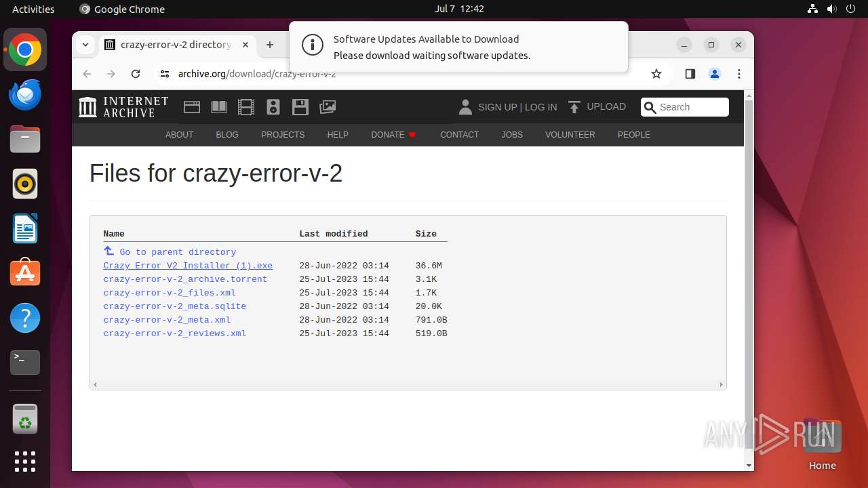Image resolution: width=868 pixels, height=488 pixels.
Task: Close the crazy-error-v-2 directory tab
Action: pos(245,45)
